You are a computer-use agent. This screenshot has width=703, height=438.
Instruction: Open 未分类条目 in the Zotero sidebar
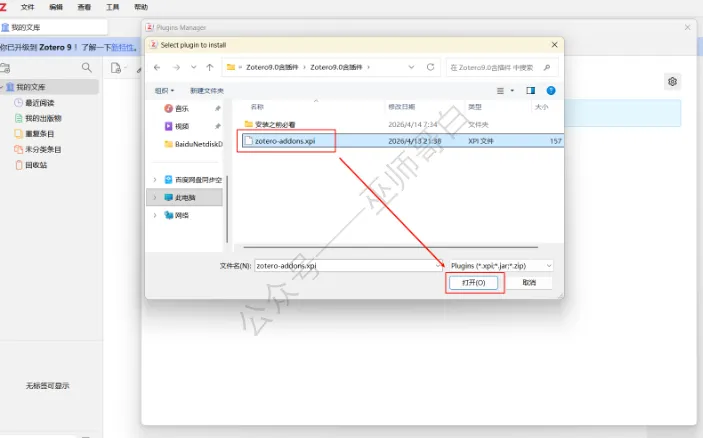tap(43, 149)
